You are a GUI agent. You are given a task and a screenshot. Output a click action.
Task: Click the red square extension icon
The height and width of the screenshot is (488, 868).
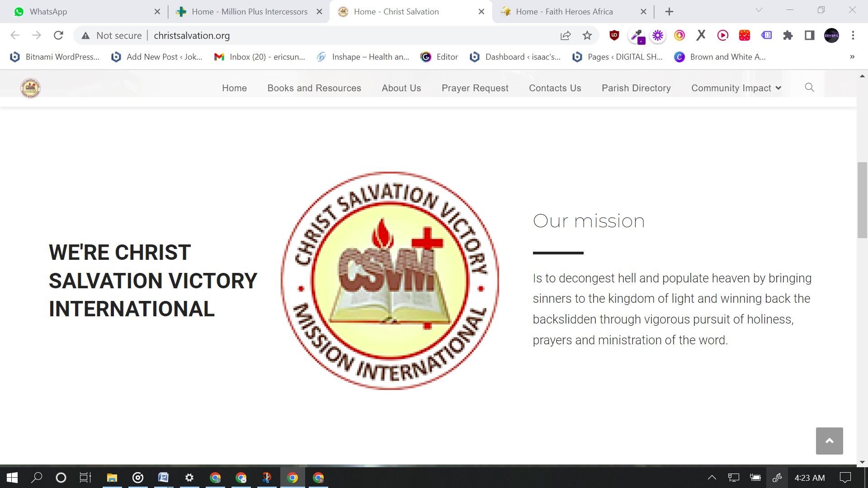745,35
